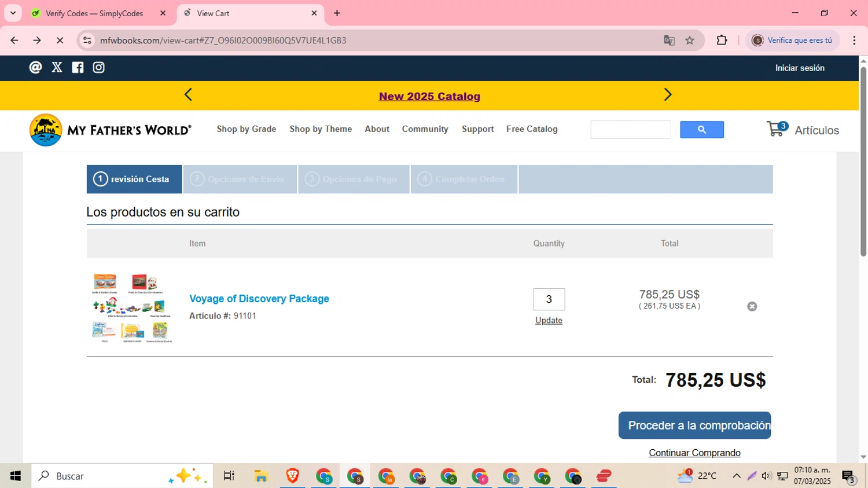Open Free Catalog menu item
The width and height of the screenshot is (868, 488).
click(532, 129)
